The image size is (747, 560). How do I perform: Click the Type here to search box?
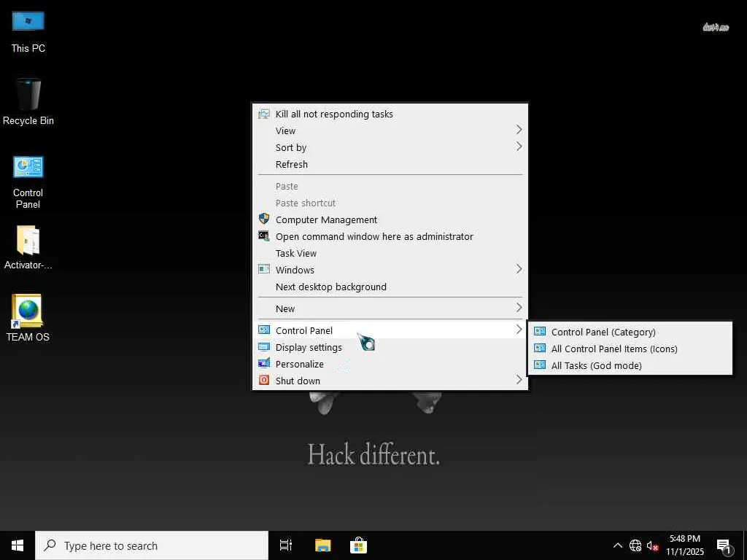pos(152,545)
